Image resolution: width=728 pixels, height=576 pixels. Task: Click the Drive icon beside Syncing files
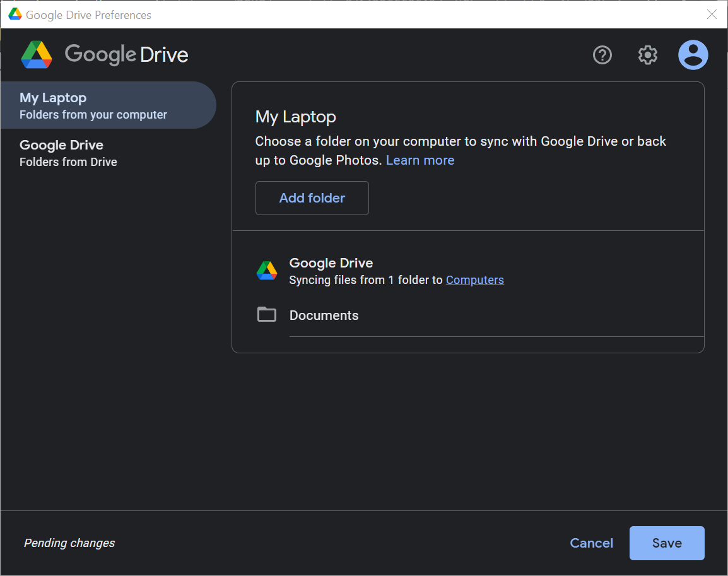[267, 271]
